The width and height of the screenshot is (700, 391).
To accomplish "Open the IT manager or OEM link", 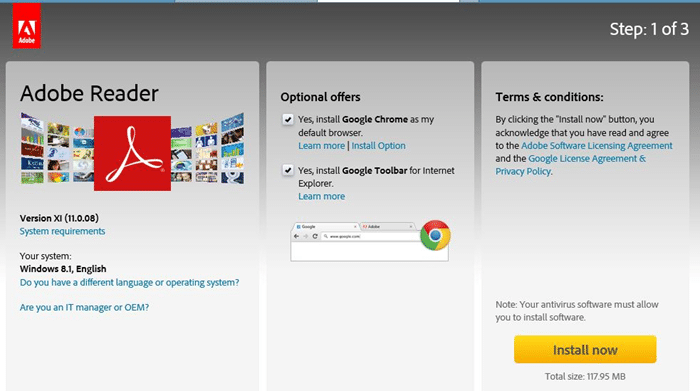I will click(x=84, y=308).
